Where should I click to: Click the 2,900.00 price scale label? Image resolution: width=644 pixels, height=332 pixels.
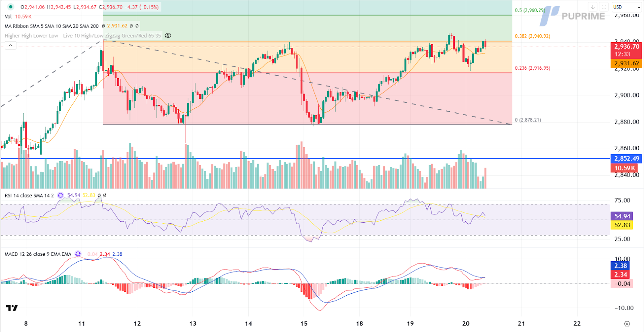point(627,95)
